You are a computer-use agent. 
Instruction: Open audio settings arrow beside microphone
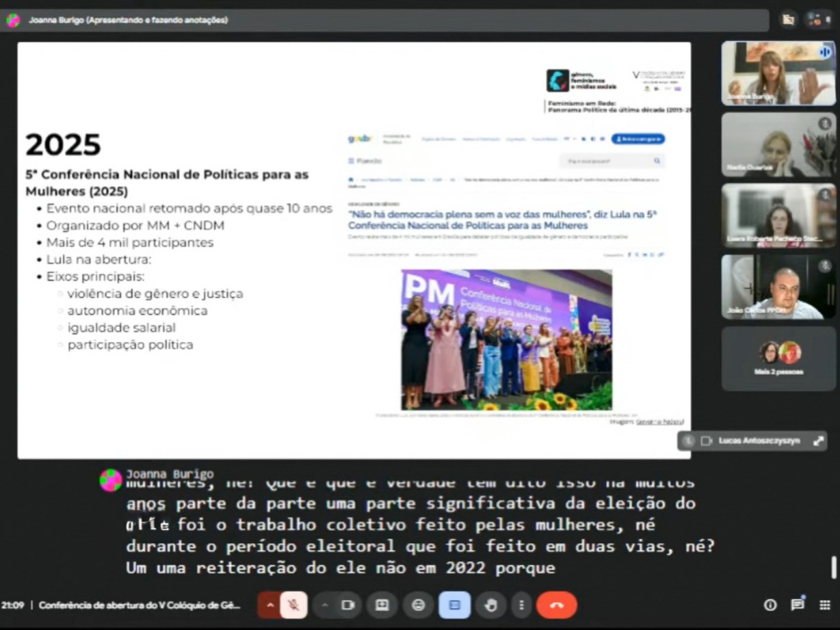tap(270, 605)
